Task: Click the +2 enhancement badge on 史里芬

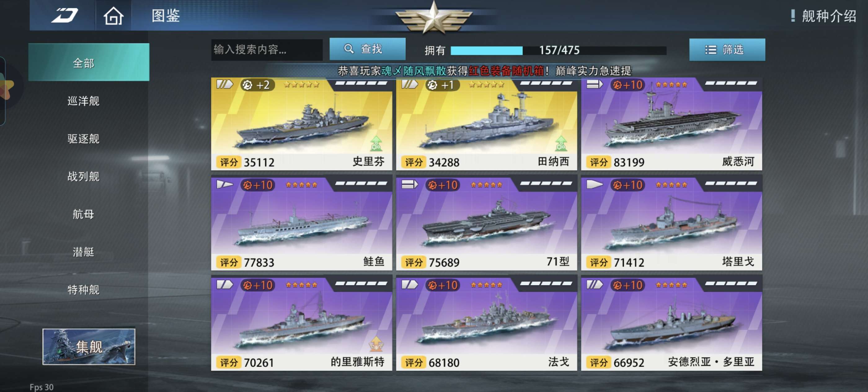Action: [x=257, y=85]
